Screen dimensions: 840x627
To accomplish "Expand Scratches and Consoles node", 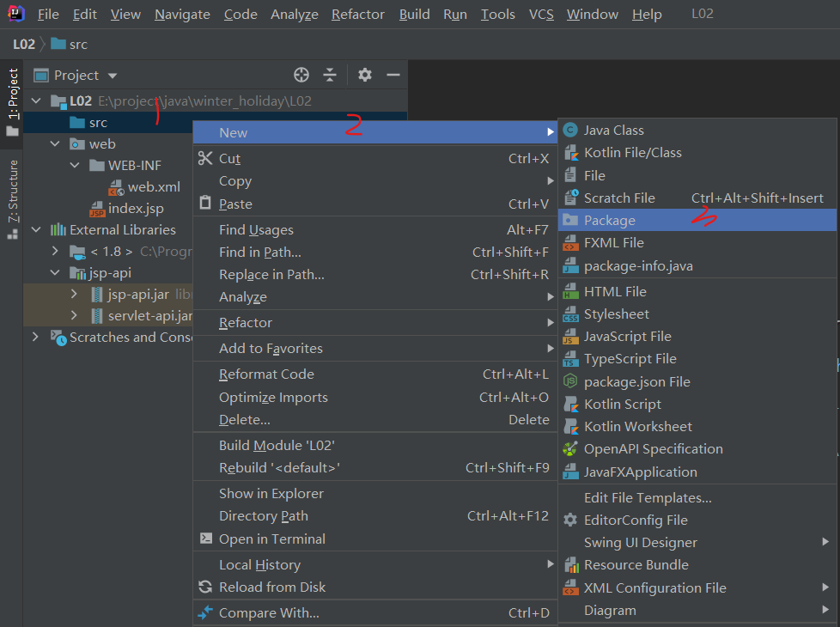I will coord(36,337).
